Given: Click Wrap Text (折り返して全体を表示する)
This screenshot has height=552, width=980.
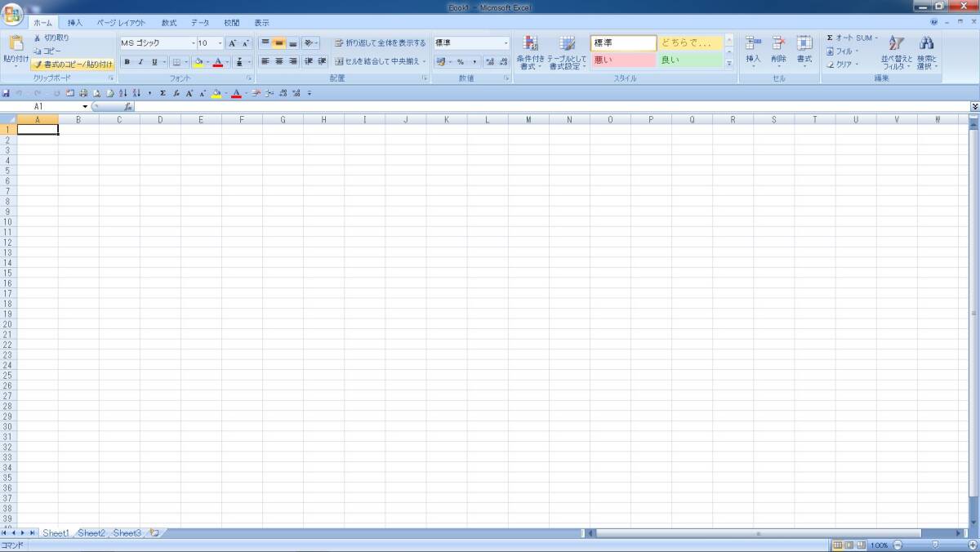Looking at the screenshot, I should pyautogui.click(x=381, y=43).
